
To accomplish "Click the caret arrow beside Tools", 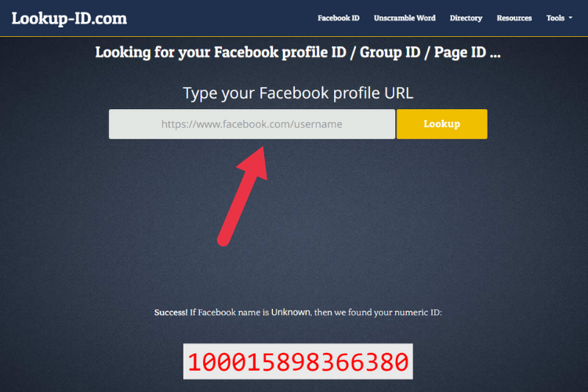I will point(571,18).
